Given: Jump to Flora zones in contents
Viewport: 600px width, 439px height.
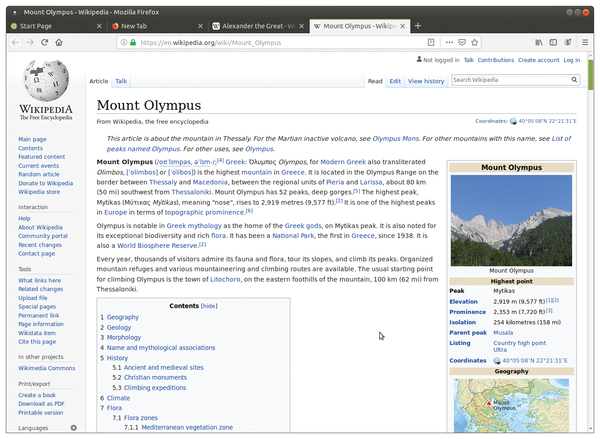Looking at the screenshot, I should click(140, 418).
